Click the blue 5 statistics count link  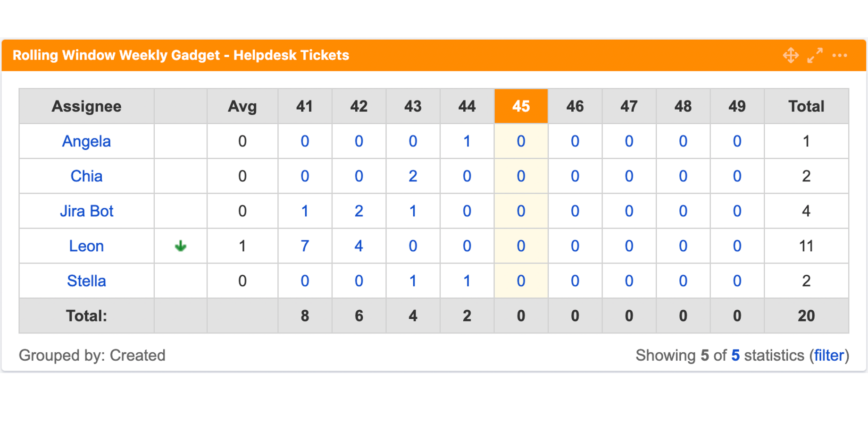tap(735, 355)
